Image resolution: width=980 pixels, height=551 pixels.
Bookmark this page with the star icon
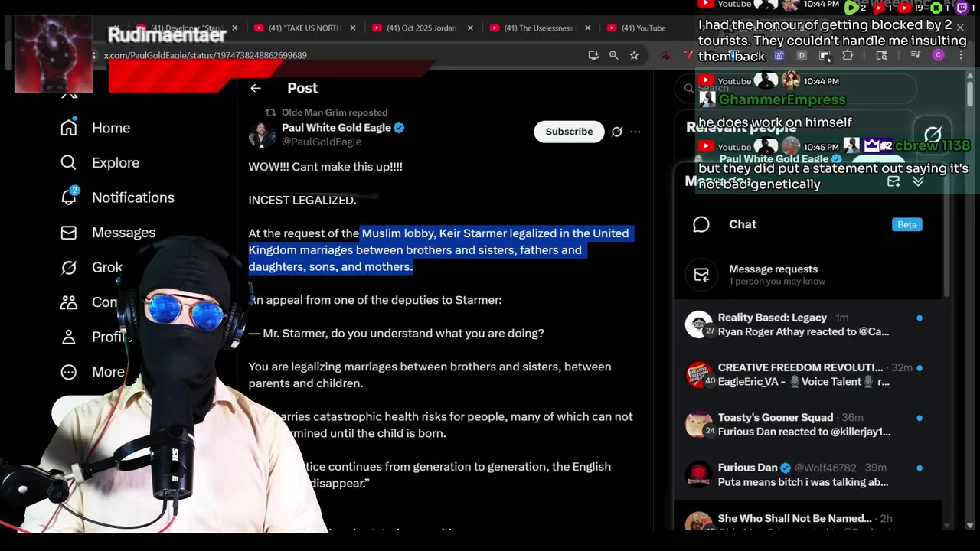[634, 55]
